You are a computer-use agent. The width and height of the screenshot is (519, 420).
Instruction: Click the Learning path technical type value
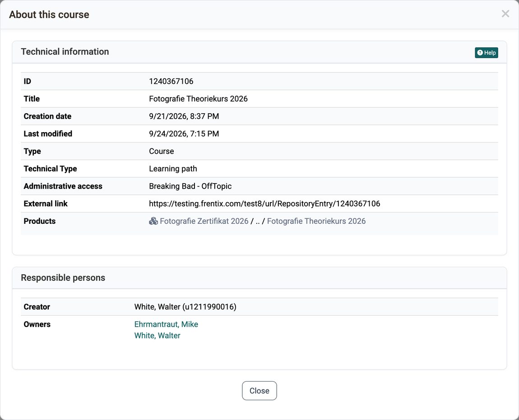click(173, 169)
